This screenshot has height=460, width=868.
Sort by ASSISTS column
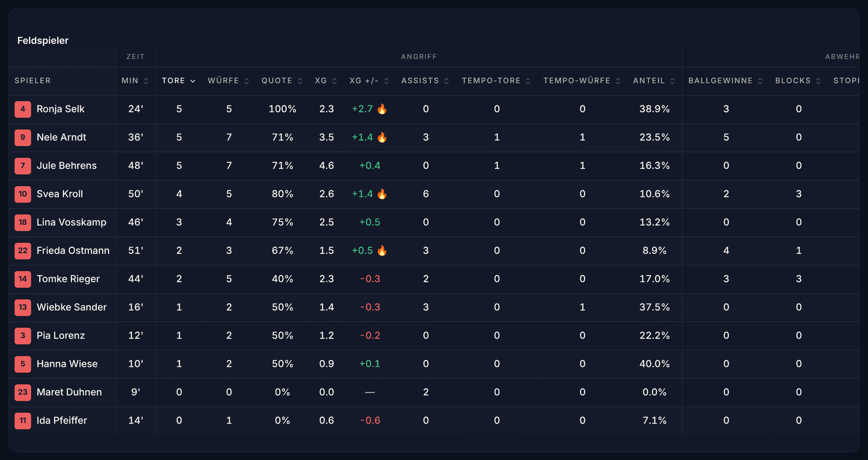click(425, 81)
